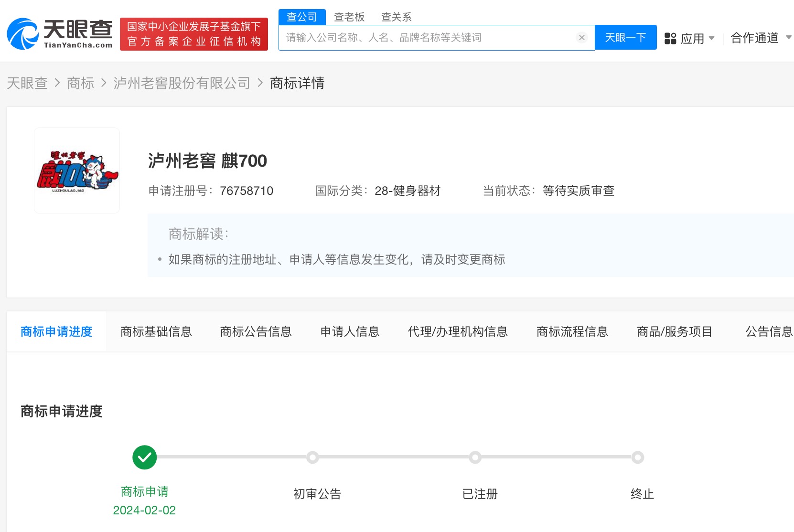The image size is (794, 532).
Task: Select the 商标公告信息 tab
Action: [x=256, y=331]
